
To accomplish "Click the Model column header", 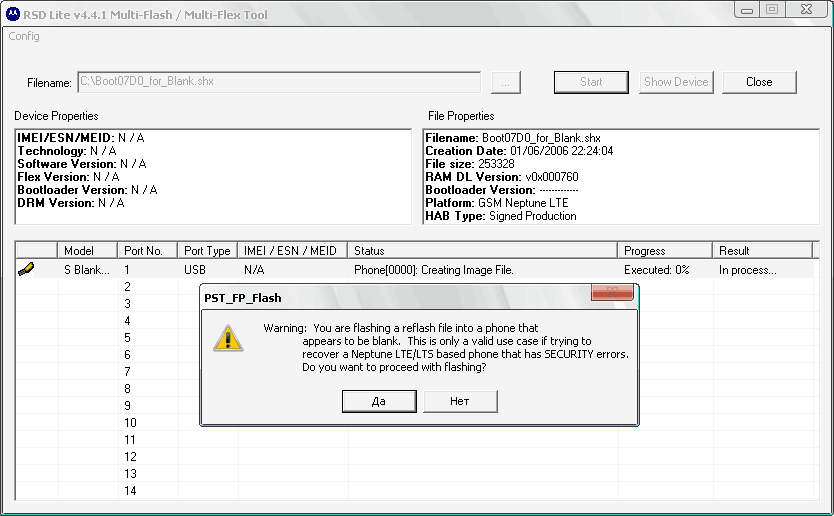I will [87, 251].
